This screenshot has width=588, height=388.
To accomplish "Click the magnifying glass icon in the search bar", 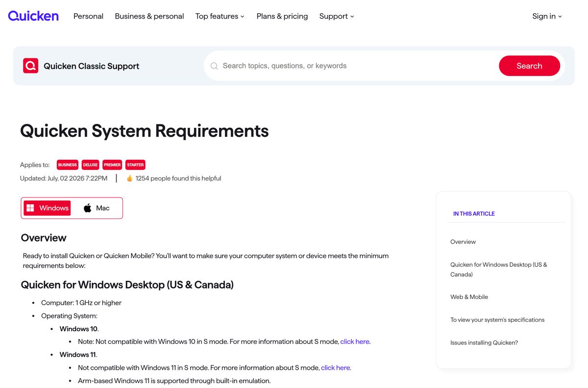I will coord(214,66).
